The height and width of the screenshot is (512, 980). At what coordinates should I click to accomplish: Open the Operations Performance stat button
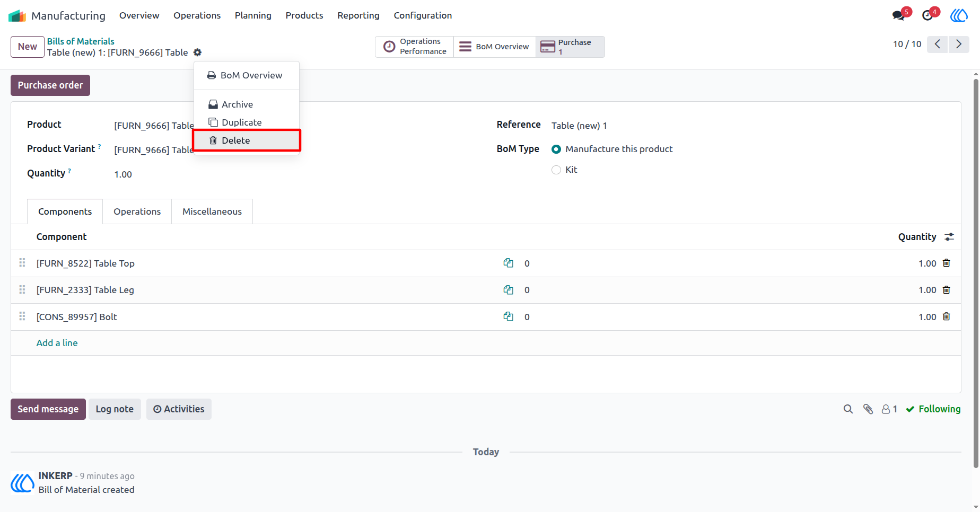point(414,47)
